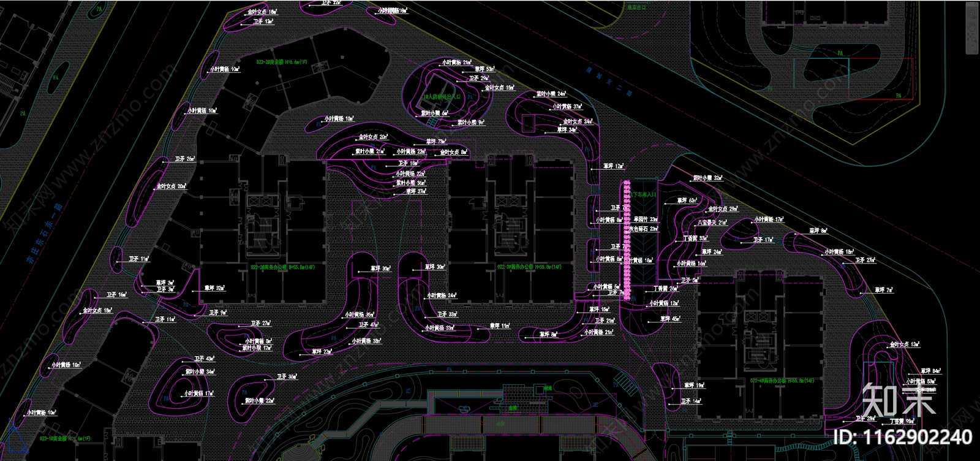This screenshot has height=461, width=980.
Task: Select the 草坪 12㎡ annotation
Action: (x=614, y=166)
